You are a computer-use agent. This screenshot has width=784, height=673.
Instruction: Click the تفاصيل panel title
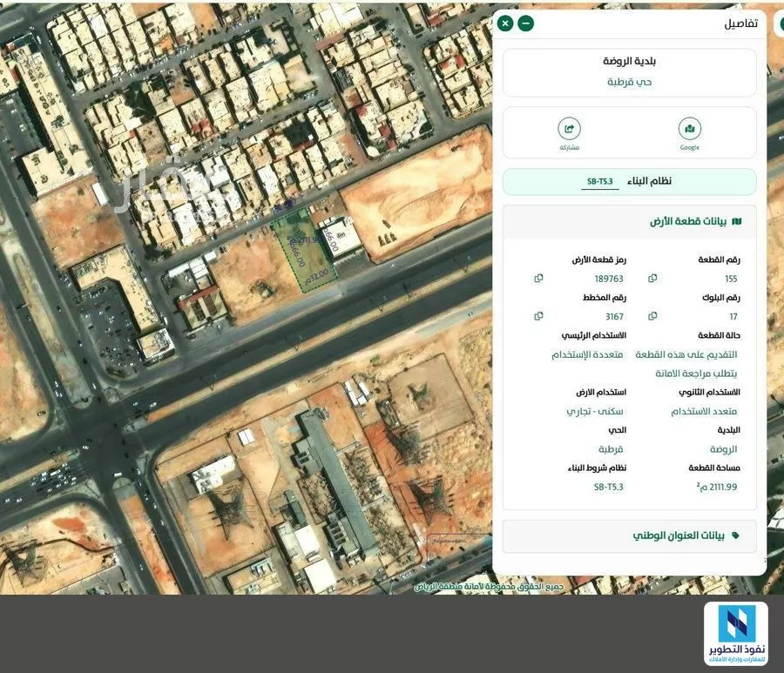point(740,24)
